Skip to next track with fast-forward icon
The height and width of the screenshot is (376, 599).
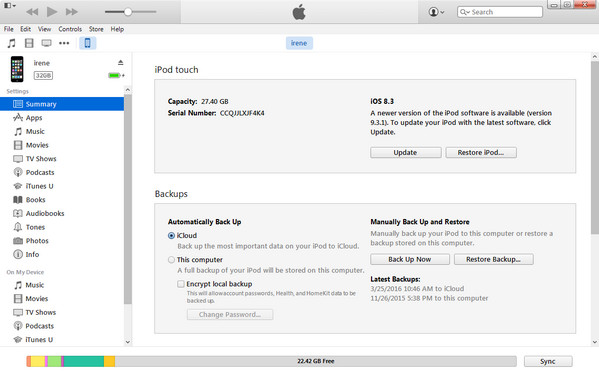tap(71, 12)
